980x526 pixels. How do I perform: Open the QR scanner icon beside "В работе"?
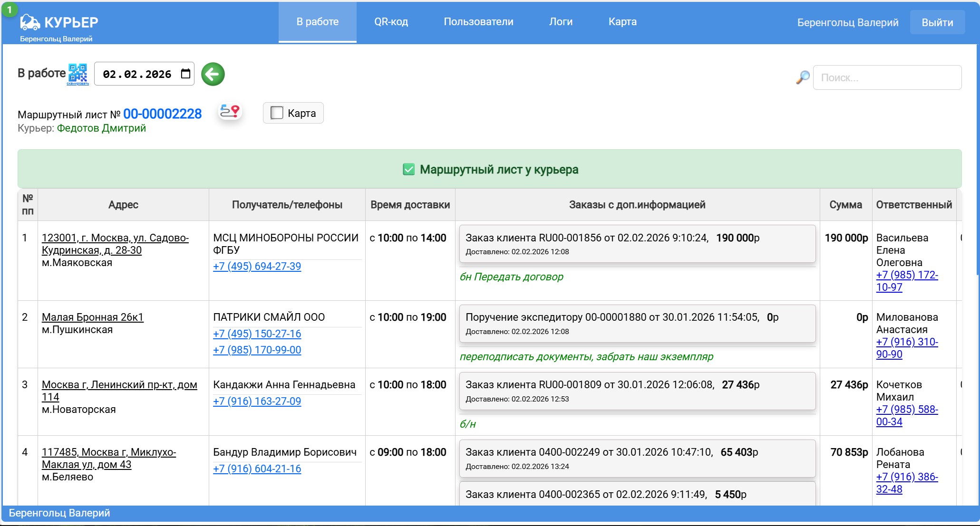(78, 74)
